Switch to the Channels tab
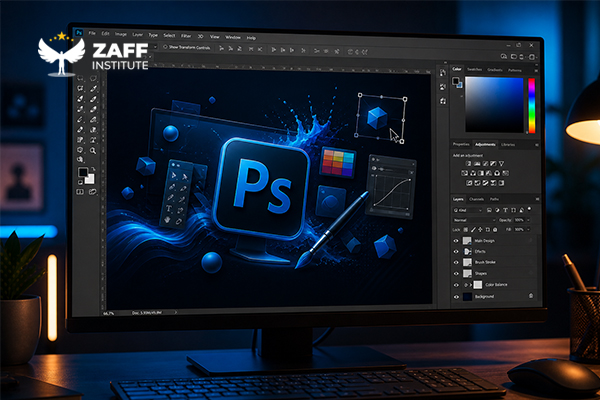Image resolution: width=600 pixels, height=400 pixels. (476, 199)
